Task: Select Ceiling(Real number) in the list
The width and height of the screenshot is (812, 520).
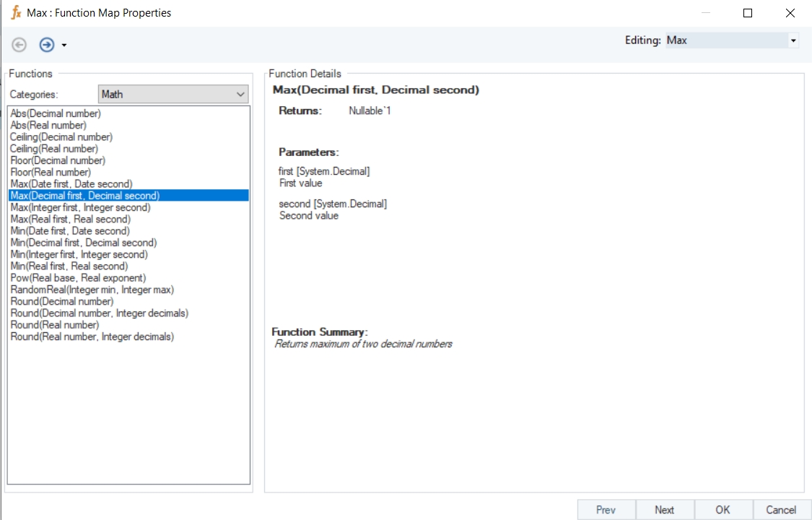Action: coord(54,149)
